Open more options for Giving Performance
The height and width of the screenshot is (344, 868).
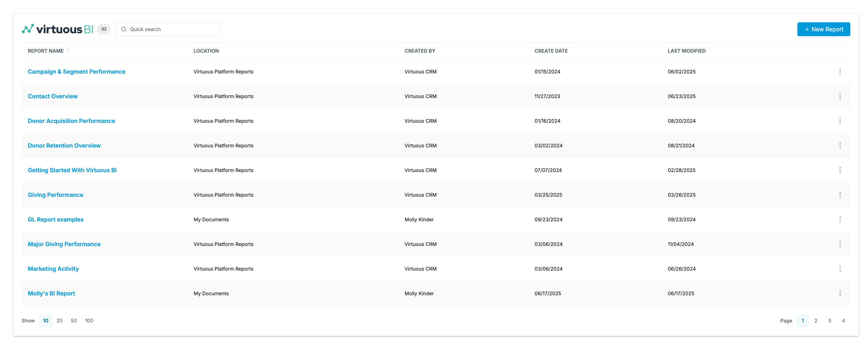click(x=840, y=195)
